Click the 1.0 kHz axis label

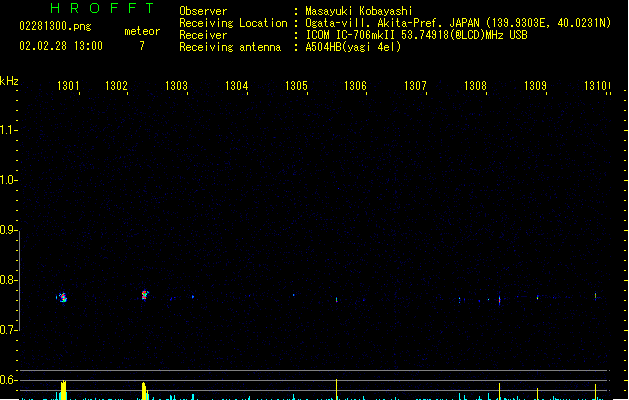[x=7, y=180]
